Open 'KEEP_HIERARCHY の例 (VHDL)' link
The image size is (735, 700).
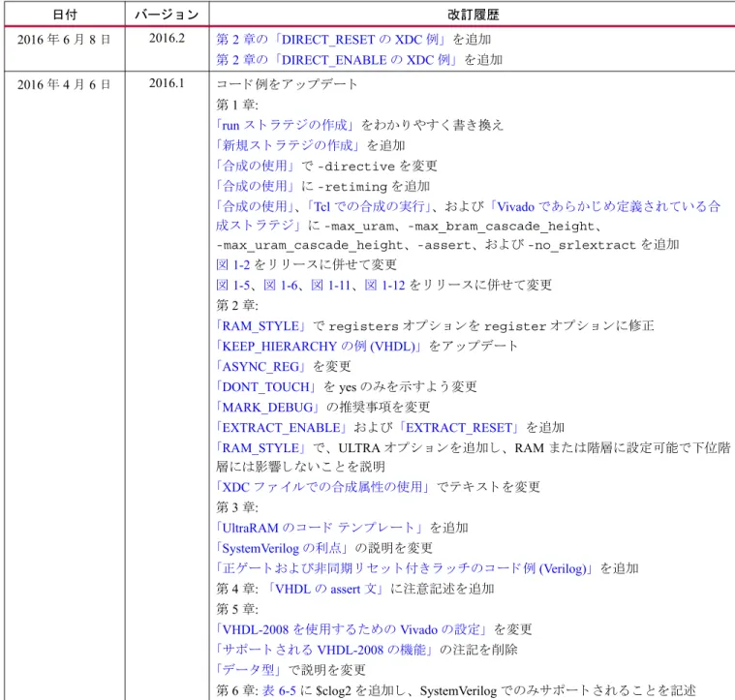[x=319, y=347]
